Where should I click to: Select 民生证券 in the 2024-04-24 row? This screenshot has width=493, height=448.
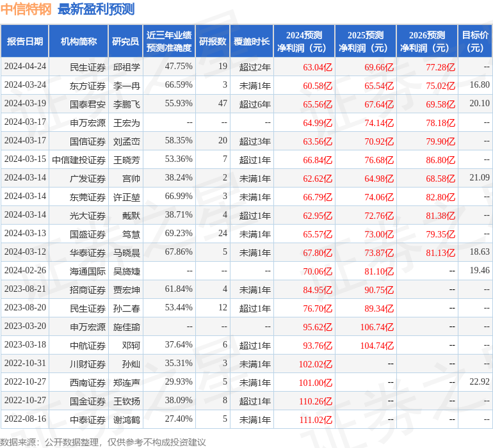coord(88,67)
